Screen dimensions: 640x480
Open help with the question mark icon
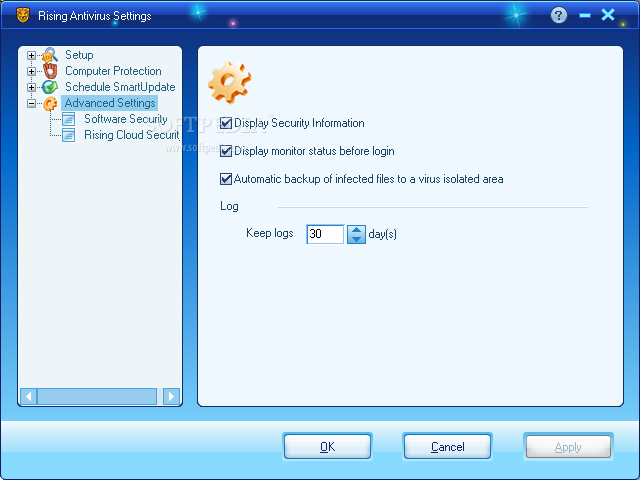click(x=558, y=16)
